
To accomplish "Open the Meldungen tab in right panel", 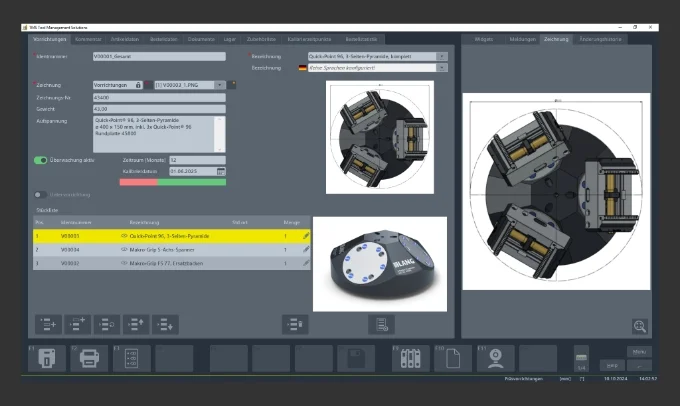I will pos(522,38).
